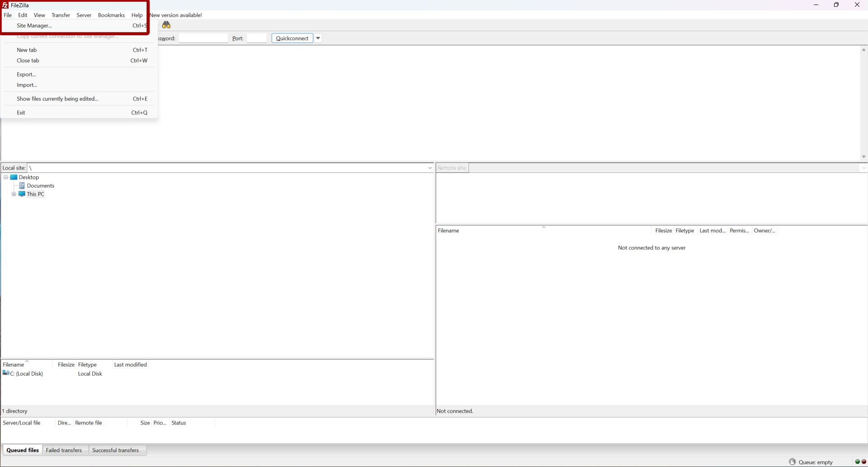Image resolution: width=868 pixels, height=467 pixels.
Task: Click the Documents icon in local tree
Action: [22, 186]
